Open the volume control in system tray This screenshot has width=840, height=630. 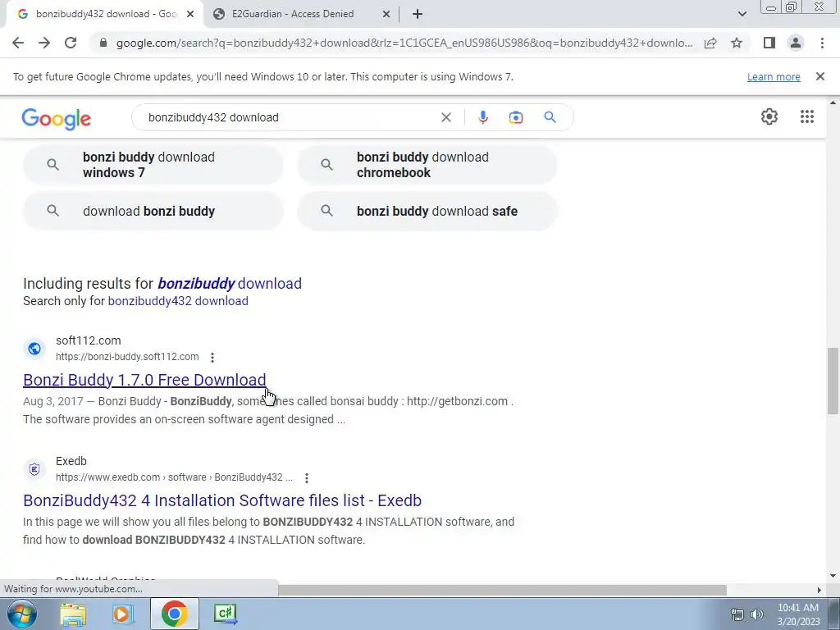coord(757,614)
